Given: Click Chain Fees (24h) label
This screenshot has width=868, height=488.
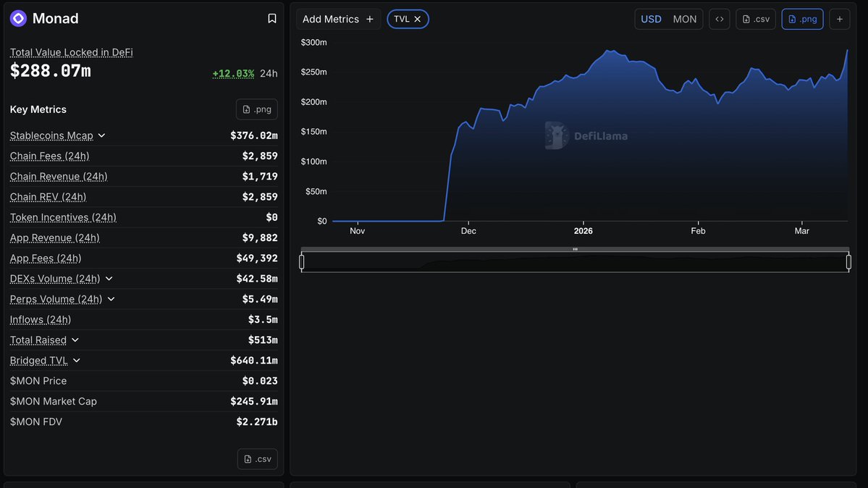Looking at the screenshot, I should [x=49, y=156].
